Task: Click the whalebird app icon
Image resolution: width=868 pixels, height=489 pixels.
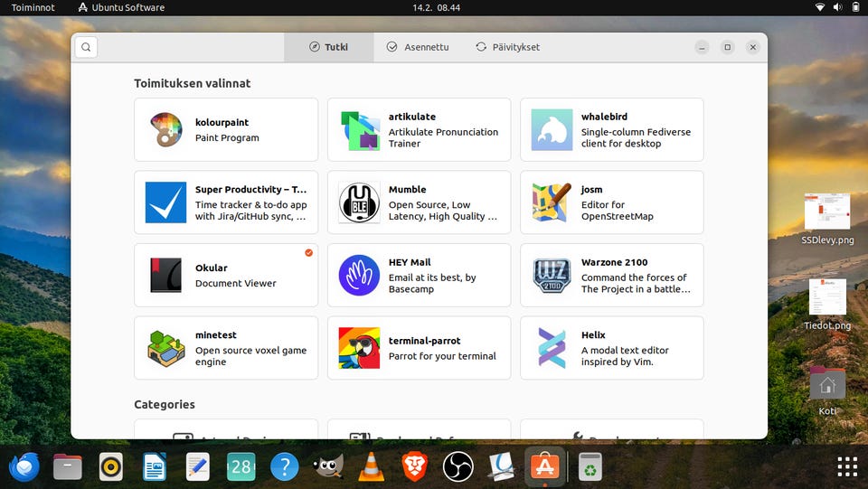Action: coord(552,129)
